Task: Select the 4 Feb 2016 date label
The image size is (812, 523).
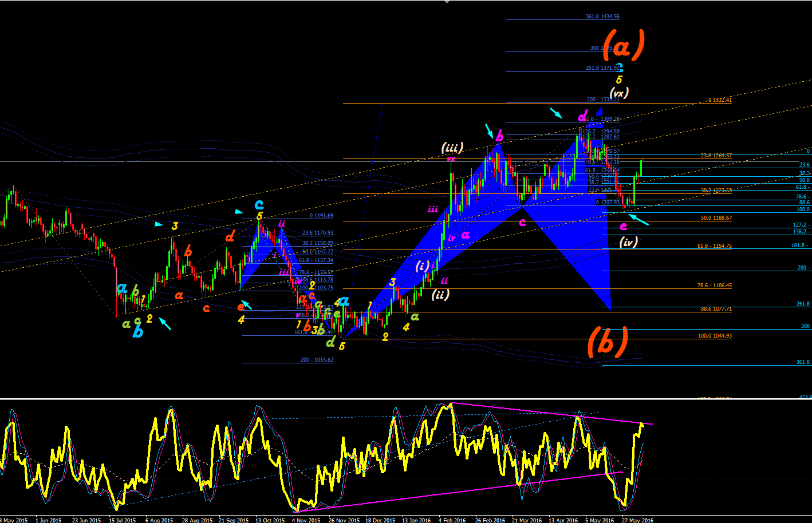Action: tap(452, 520)
